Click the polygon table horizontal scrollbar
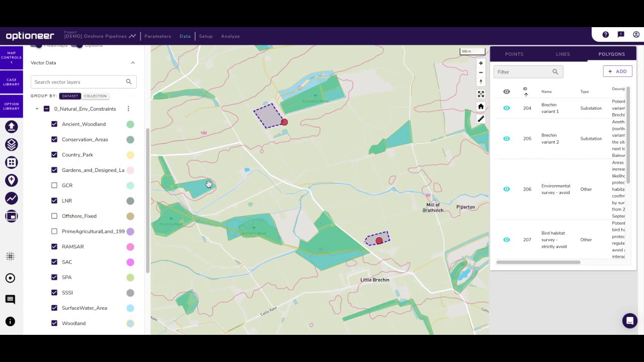 (x=538, y=262)
